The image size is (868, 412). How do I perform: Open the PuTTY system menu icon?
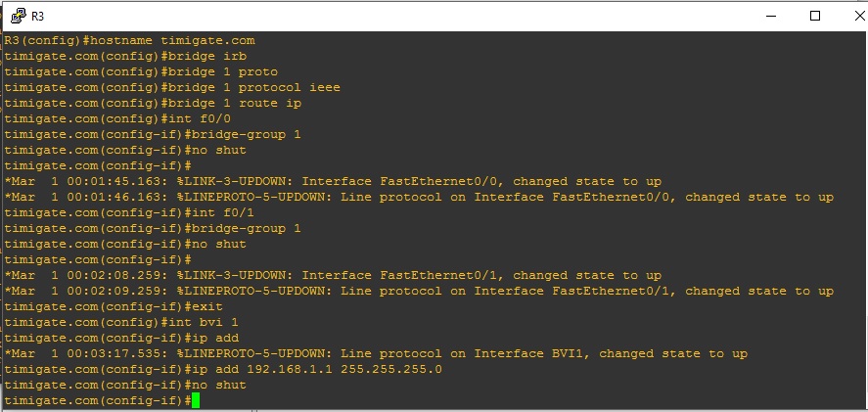click(x=17, y=16)
